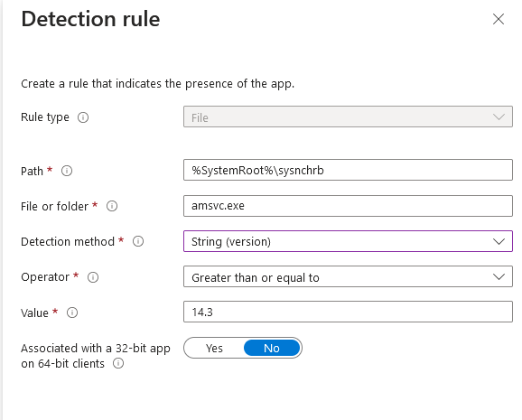Click the info icon beside Rule type

(83, 117)
